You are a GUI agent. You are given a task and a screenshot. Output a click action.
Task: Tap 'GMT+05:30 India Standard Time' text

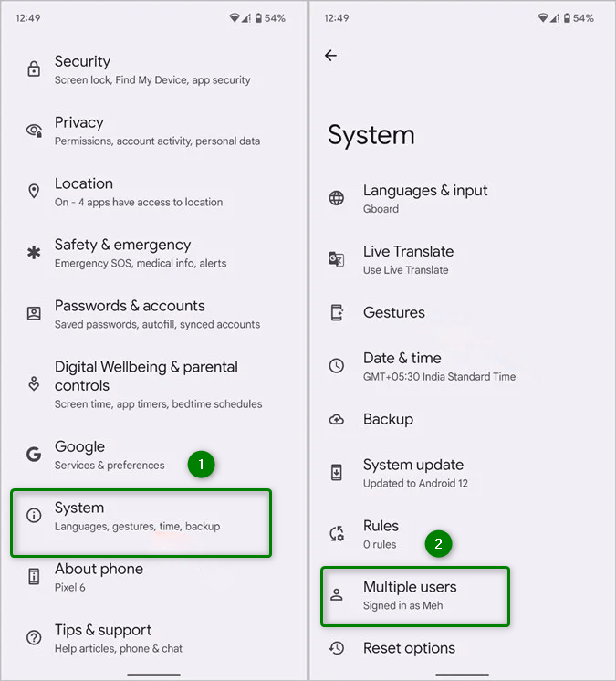pyautogui.click(x=439, y=376)
